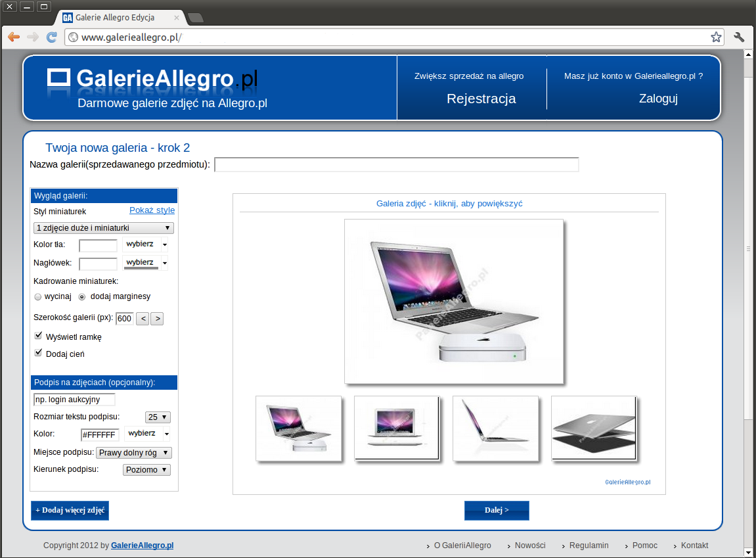
Task: Open the Kolor tła wybierz picker
Action: click(x=145, y=244)
